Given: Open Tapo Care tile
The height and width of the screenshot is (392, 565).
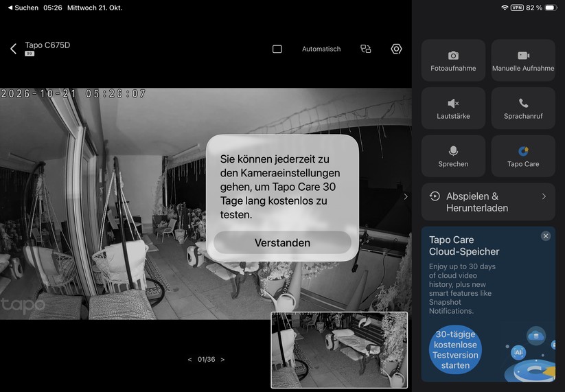Looking at the screenshot, I should click(523, 156).
